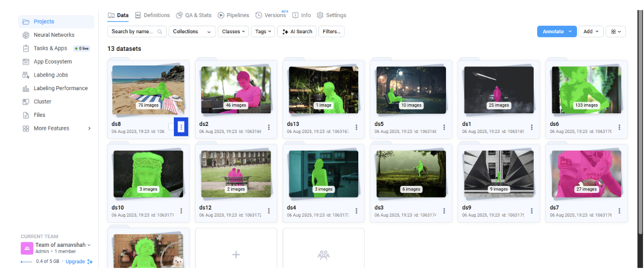Click the team avatar icon
The height and width of the screenshot is (274, 644).
(x=27, y=248)
